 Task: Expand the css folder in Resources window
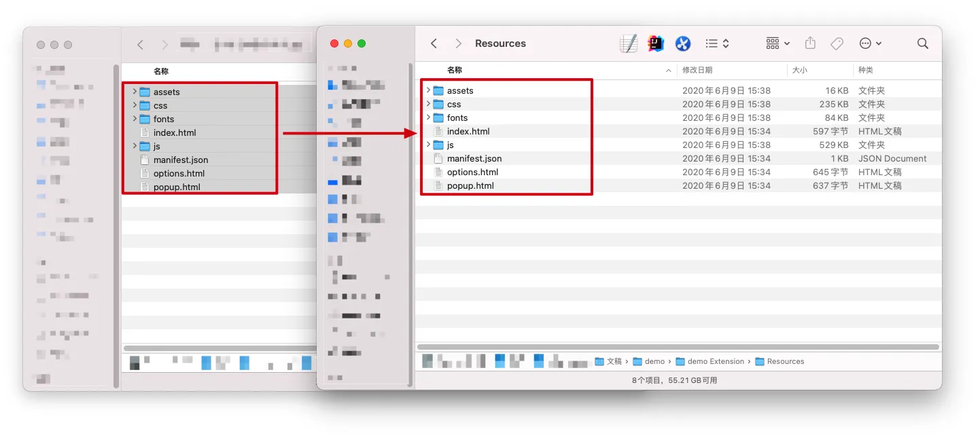coord(428,104)
